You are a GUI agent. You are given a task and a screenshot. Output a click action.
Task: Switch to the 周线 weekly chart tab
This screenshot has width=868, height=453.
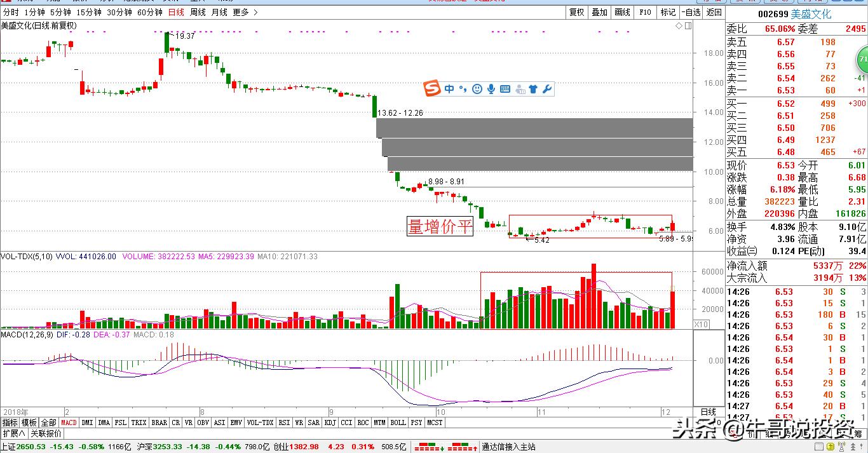pos(197,11)
